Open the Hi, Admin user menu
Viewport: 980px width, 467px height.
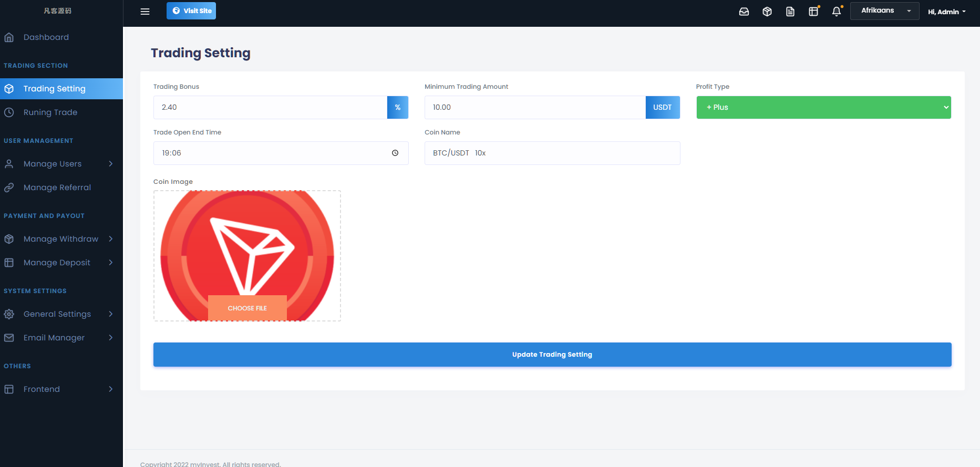947,12
